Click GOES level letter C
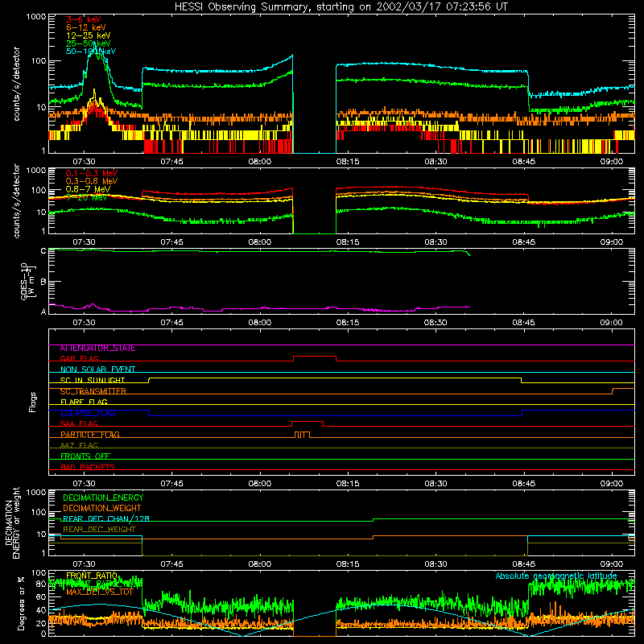 (43, 250)
